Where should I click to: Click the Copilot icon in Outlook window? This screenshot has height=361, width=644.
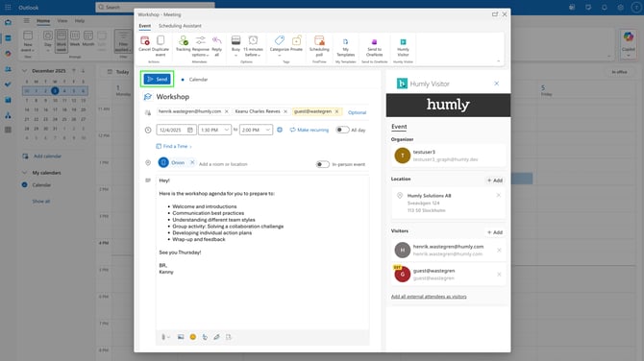click(x=629, y=36)
